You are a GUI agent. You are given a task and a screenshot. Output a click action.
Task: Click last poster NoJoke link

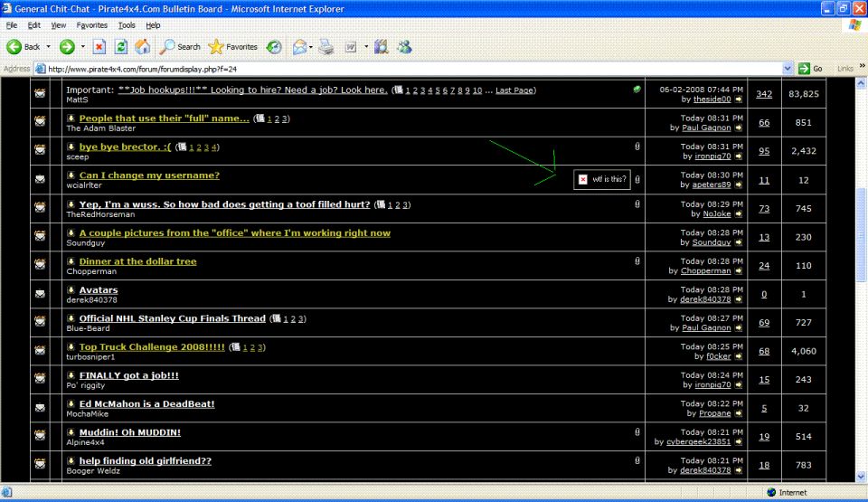(x=717, y=213)
